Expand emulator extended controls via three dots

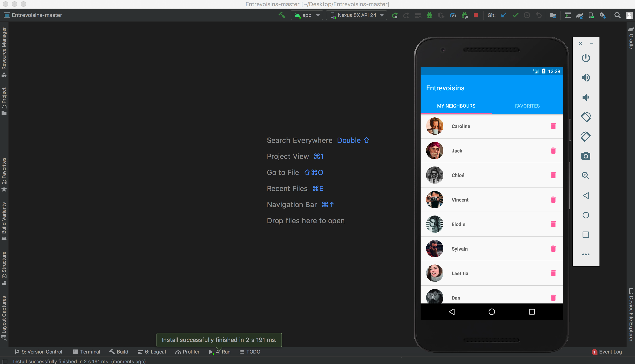click(x=586, y=254)
